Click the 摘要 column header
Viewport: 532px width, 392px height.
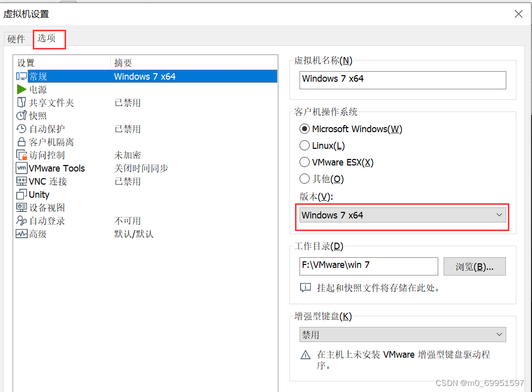click(x=194, y=63)
